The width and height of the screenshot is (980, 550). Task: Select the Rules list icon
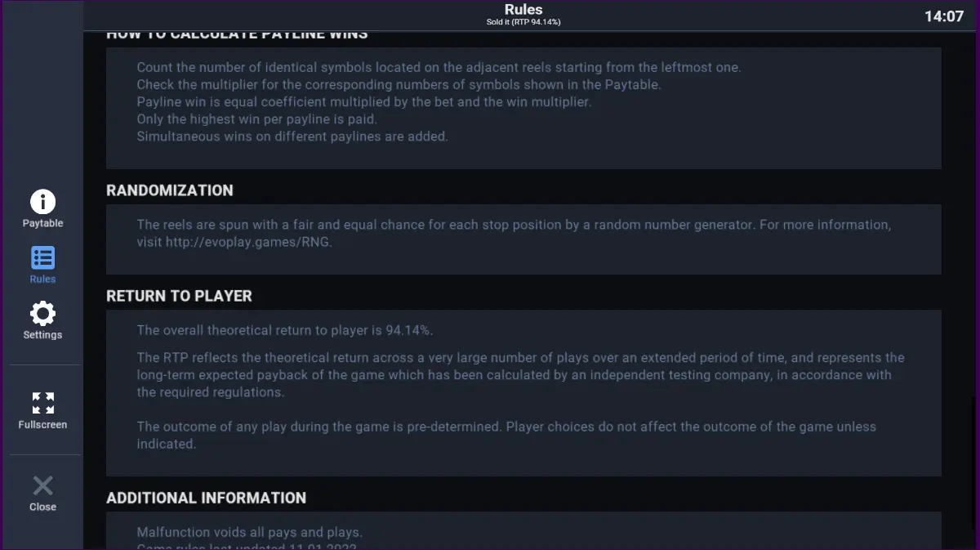(42, 258)
